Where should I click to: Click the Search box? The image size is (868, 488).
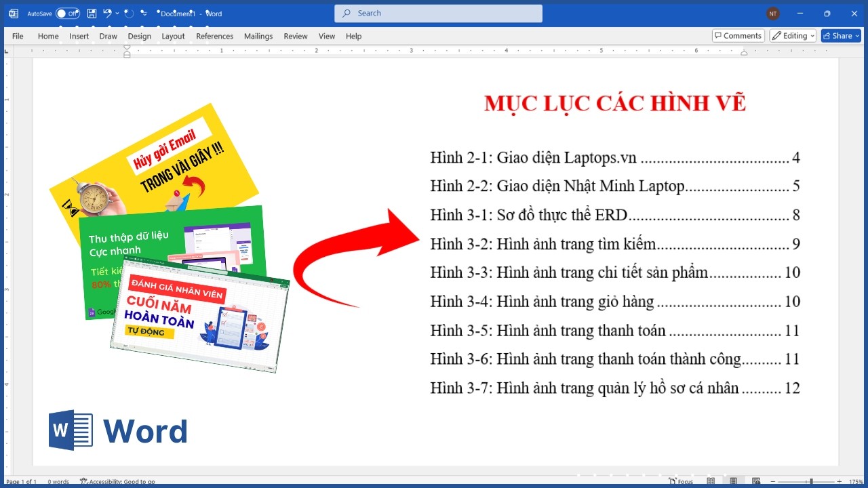coord(438,14)
